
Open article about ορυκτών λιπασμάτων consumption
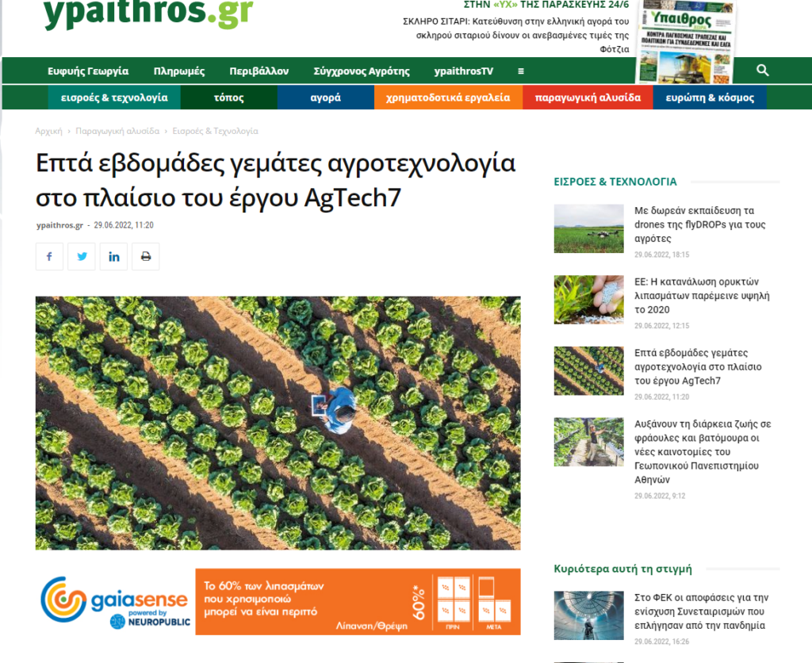point(703,295)
